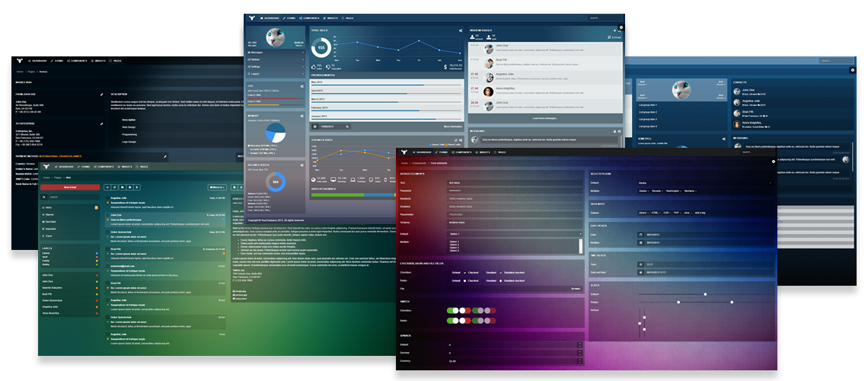Click Home breadcrumb in forms window
The image size is (868, 381).
[404, 163]
